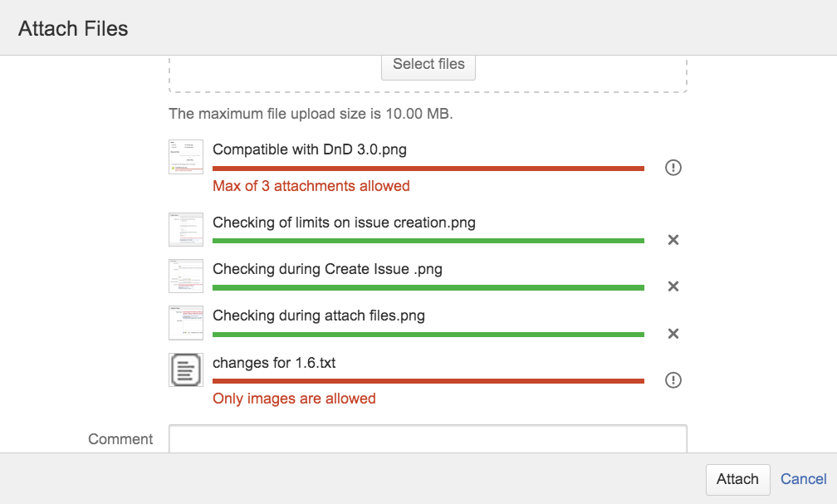
Task: Click inside the Comment field
Action: pyautogui.click(x=428, y=439)
